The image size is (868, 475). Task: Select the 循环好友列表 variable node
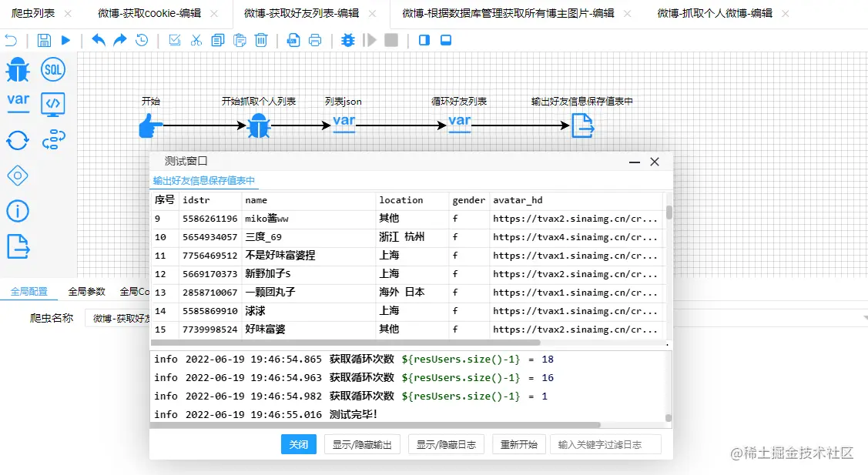460,123
